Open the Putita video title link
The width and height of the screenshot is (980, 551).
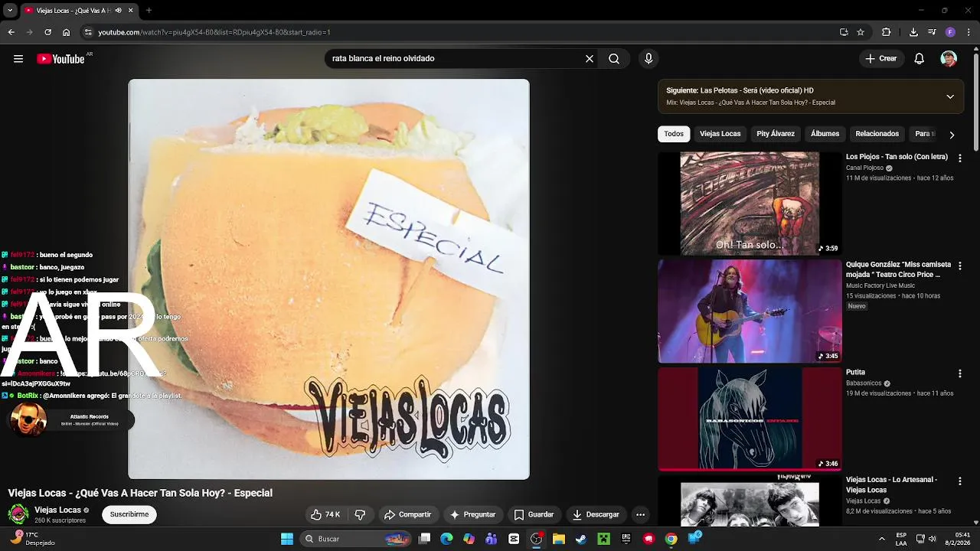(855, 373)
